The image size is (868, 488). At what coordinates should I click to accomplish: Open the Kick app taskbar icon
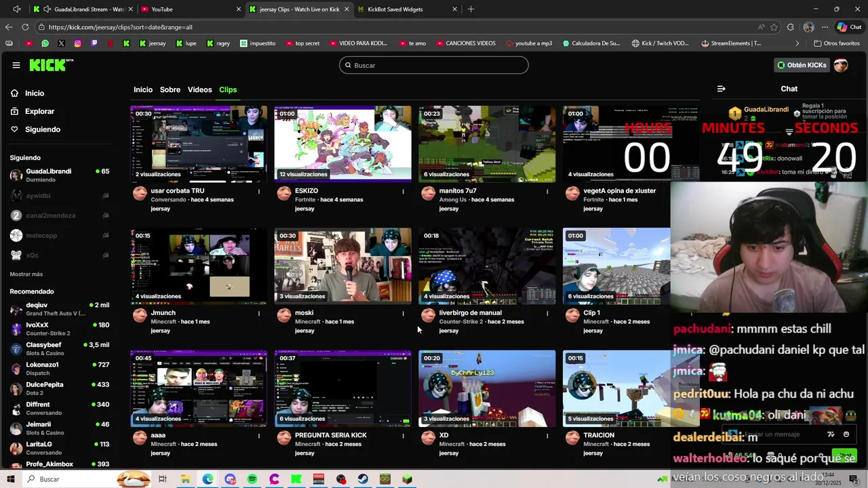(296, 479)
